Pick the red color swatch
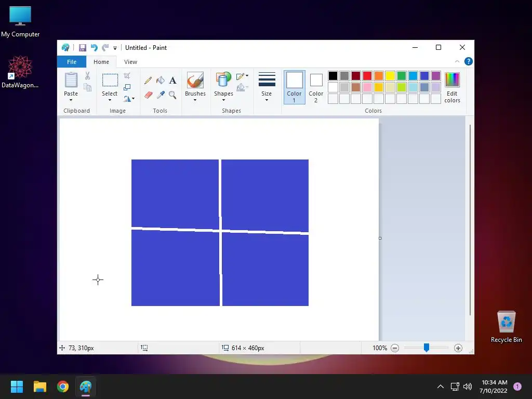Viewport: 532px width, 399px height. point(367,76)
